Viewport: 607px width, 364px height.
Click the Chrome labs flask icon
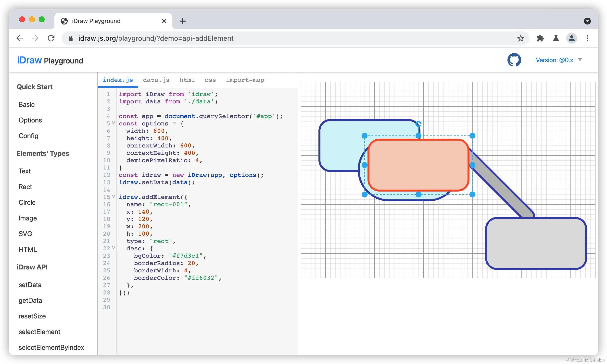[x=556, y=38]
